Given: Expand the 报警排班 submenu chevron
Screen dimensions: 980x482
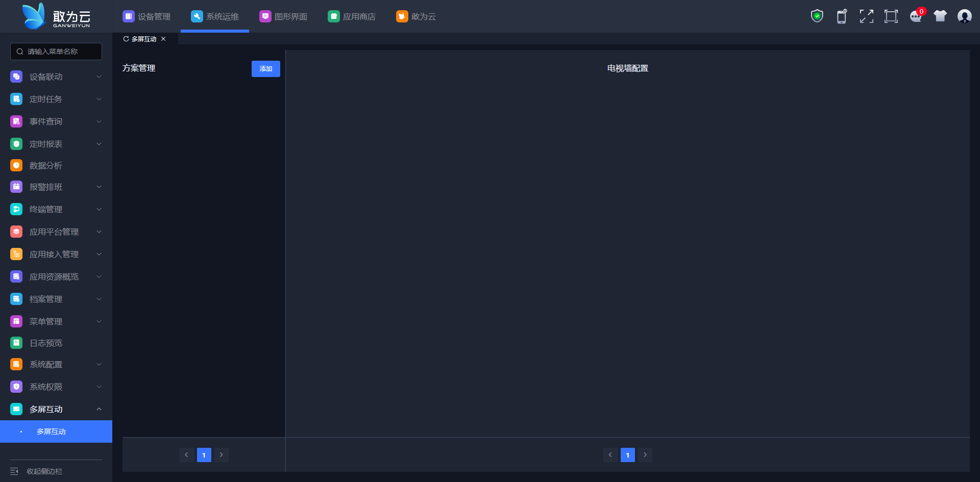Looking at the screenshot, I should click(99, 187).
